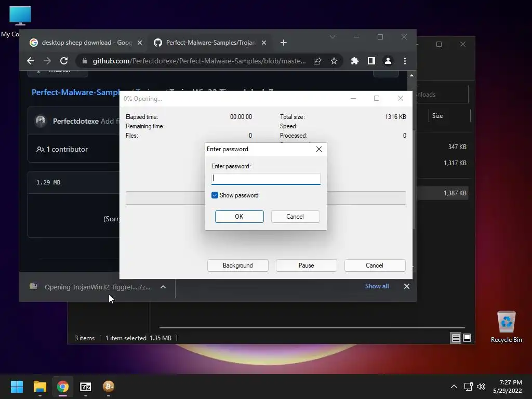The image size is (532, 399).
Task: Uncheck the Show password checkbox
Action: tap(215, 195)
